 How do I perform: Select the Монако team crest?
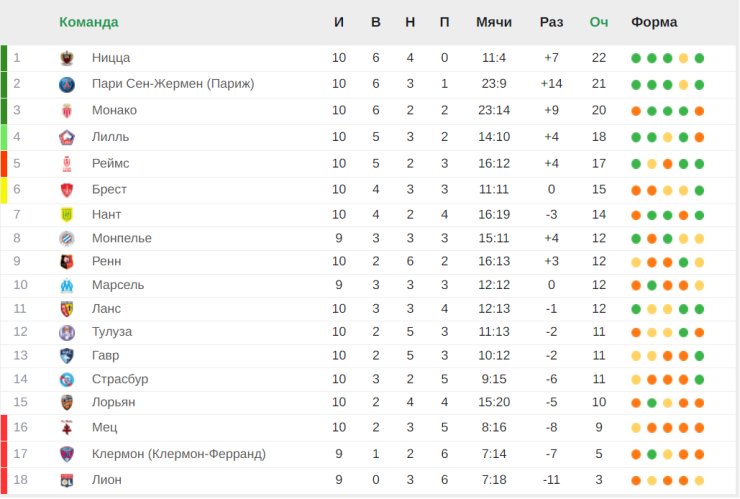67,111
